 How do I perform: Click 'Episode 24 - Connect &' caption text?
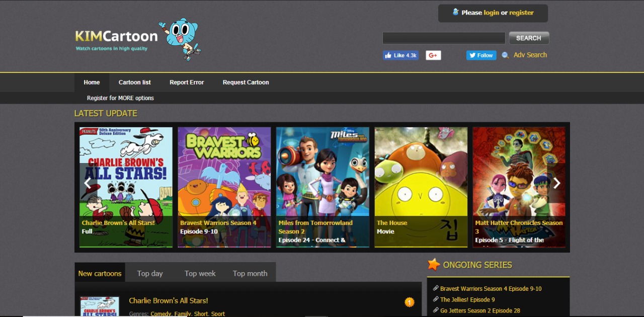coord(312,240)
